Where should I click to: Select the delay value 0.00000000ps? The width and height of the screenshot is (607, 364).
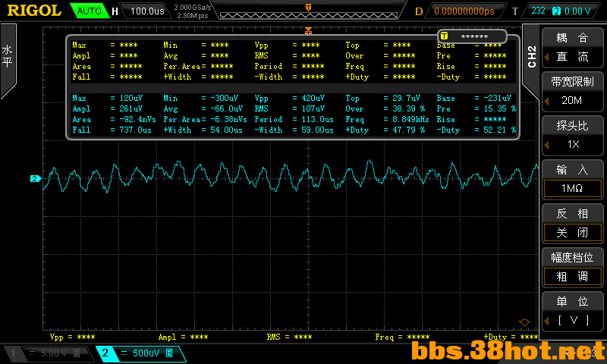464,11
